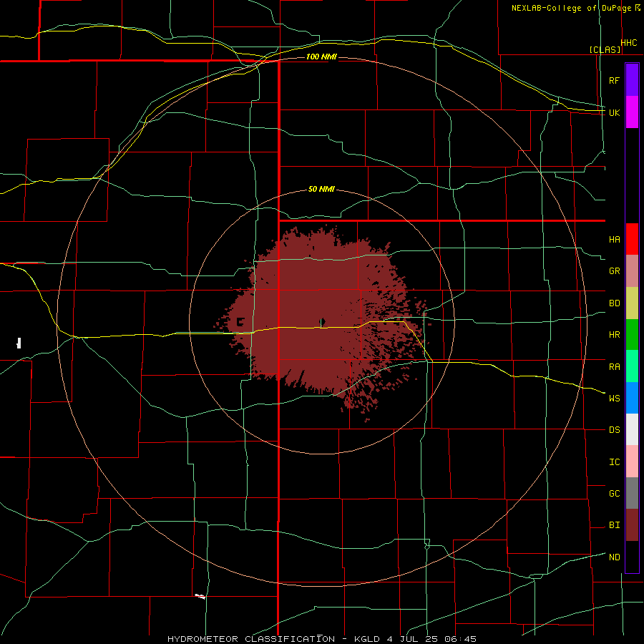The width and height of the screenshot is (644, 644).
Task: Click the small white echo near bottom
Action: pyautogui.click(x=200, y=596)
